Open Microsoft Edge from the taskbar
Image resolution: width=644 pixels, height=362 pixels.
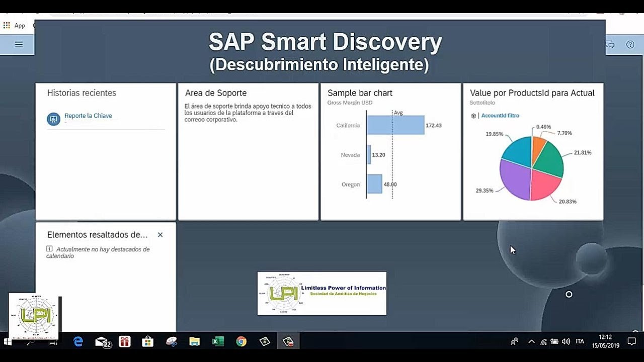click(x=78, y=342)
